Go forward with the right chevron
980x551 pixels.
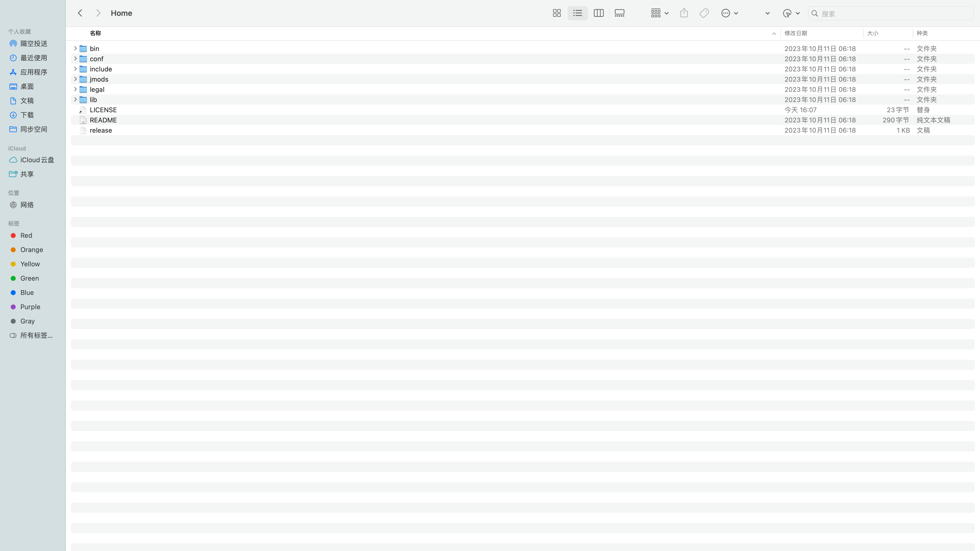(x=98, y=13)
